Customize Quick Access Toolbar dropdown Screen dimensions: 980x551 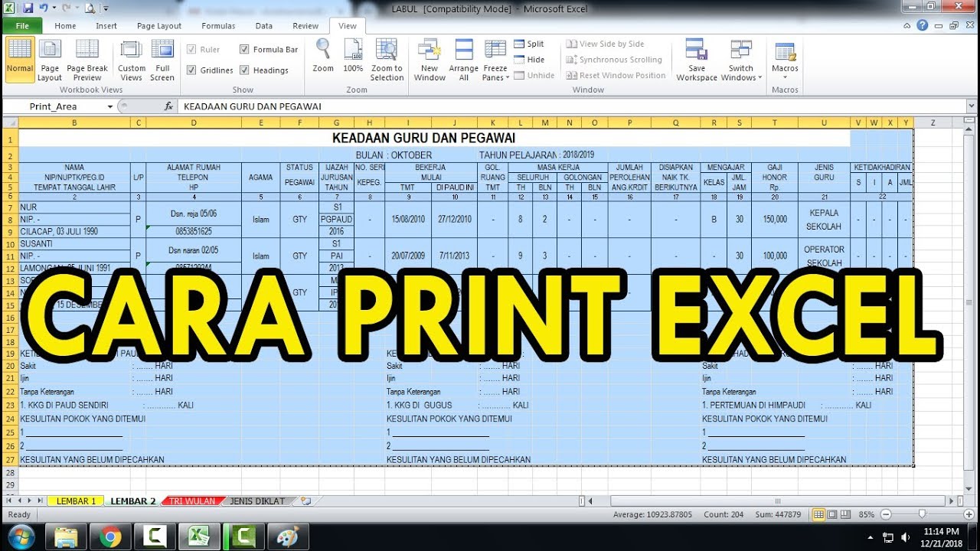(x=106, y=8)
